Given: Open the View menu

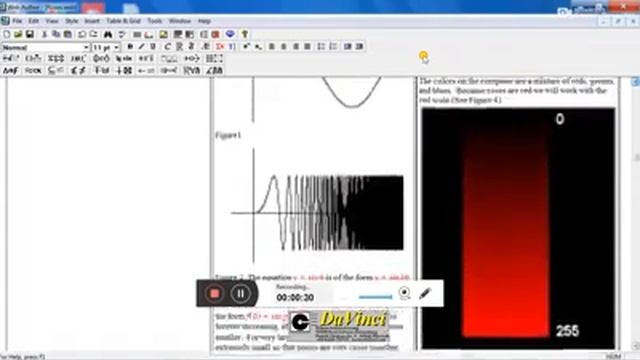Looking at the screenshot, I should (51, 21).
